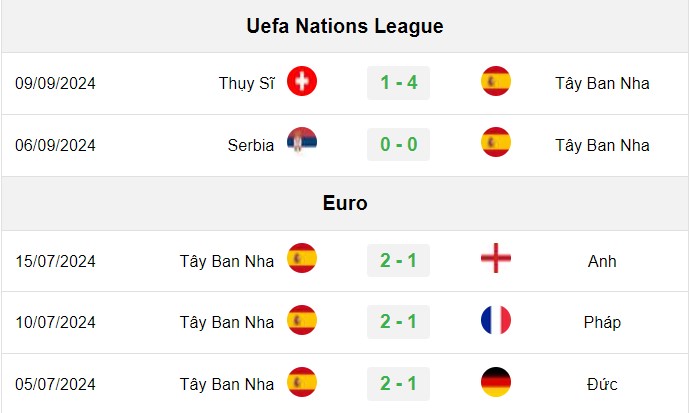The image size is (690, 413).
Task: Click the Anh team name
Action: (602, 261)
